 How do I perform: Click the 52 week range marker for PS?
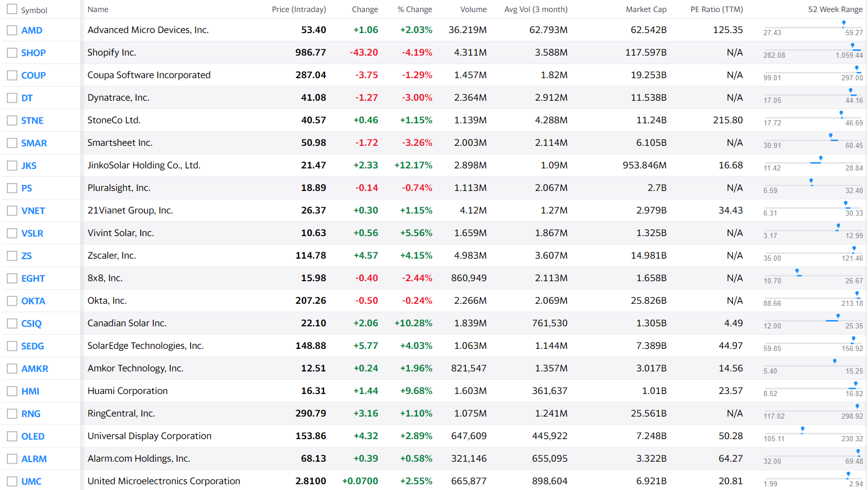(x=811, y=182)
